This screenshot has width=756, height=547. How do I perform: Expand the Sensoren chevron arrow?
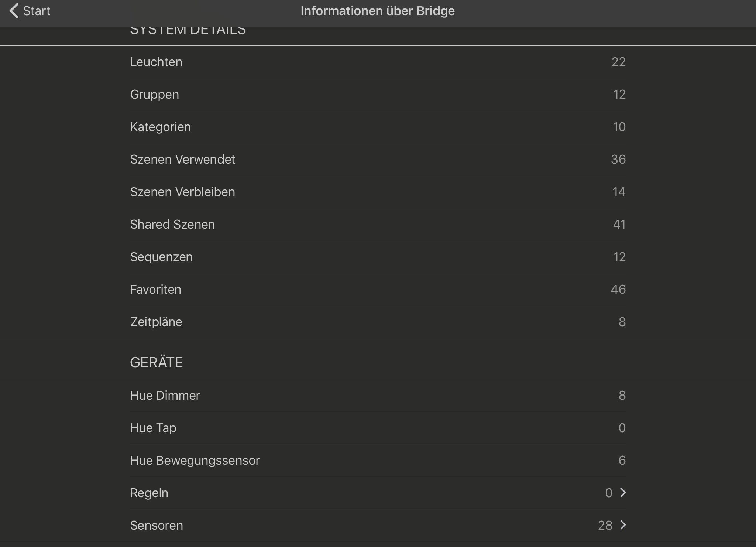[623, 525]
